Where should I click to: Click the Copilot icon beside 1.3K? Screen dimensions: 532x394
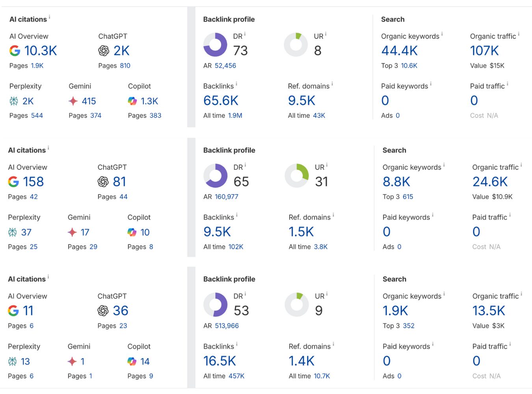tap(132, 101)
